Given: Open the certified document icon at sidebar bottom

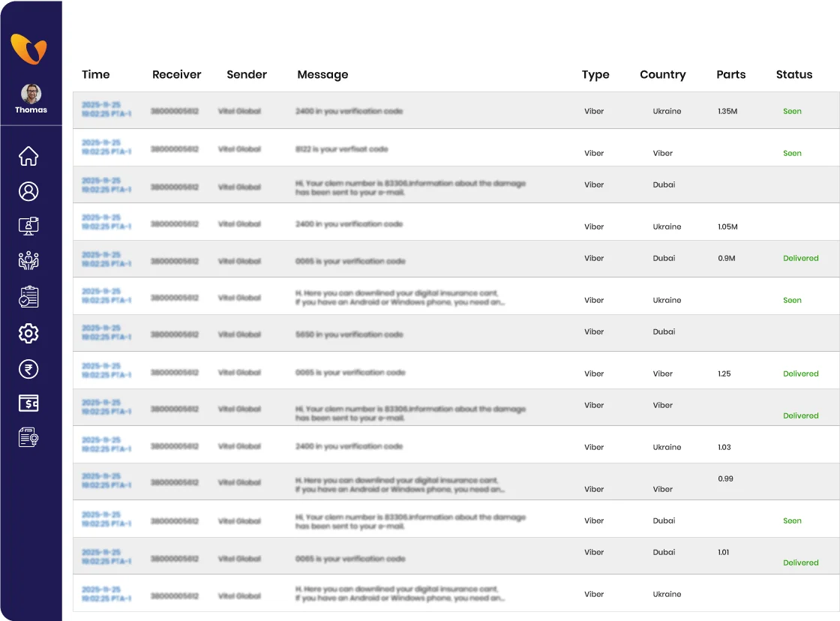Looking at the screenshot, I should point(28,437).
